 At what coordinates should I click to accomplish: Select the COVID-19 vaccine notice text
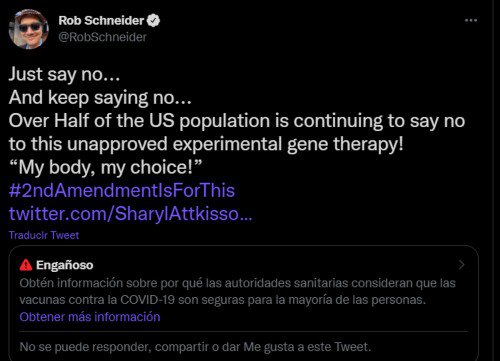point(237,291)
